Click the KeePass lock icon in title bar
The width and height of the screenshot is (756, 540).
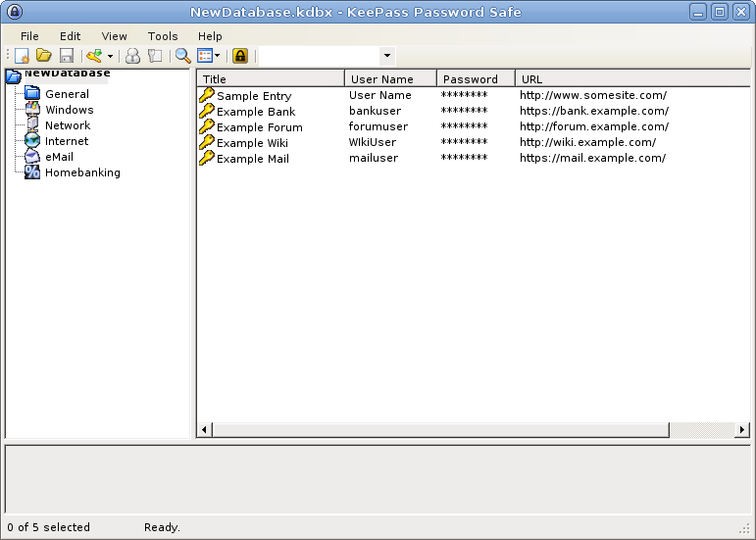[x=15, y=12]
